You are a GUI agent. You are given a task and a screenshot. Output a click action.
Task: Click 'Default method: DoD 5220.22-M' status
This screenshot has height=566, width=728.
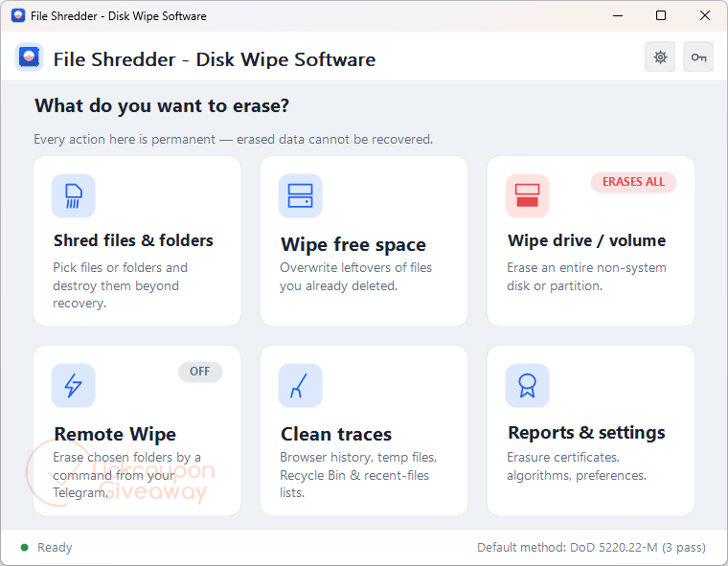(591, 548)
